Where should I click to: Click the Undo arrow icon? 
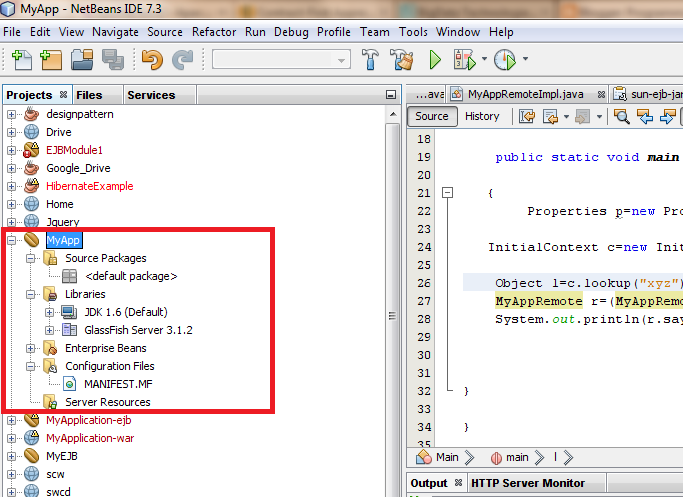click(152, 60)
